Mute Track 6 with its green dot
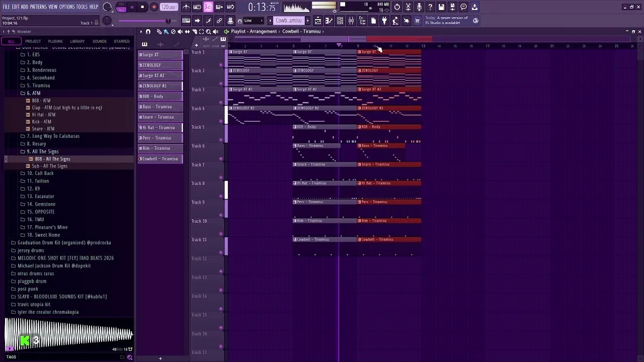644x362 pixels. coord(221,159)
